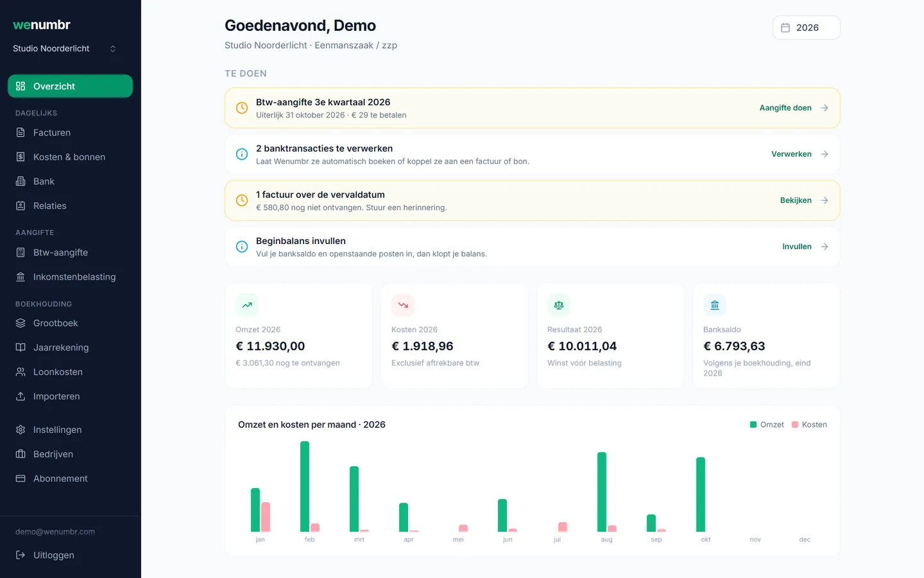The height and width of the screenshot is (578, 924).
Task: Open the 2026 year selector
Action: click(807, 28)
